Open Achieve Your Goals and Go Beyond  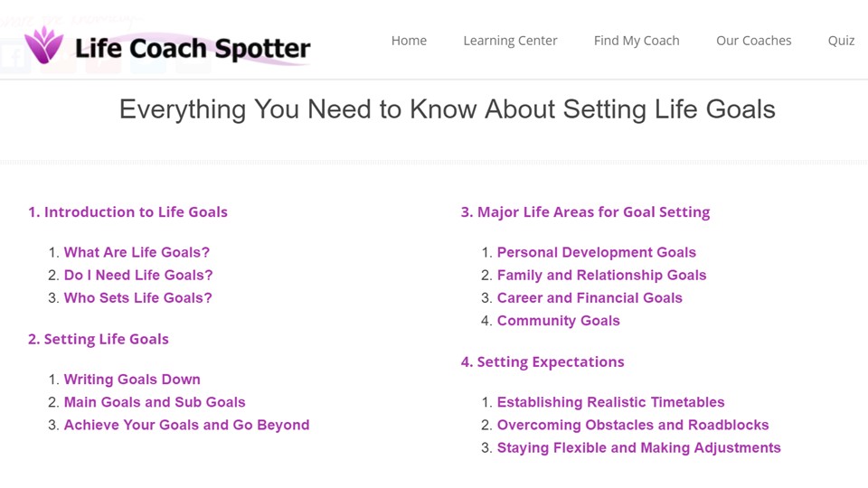point(186,425)
